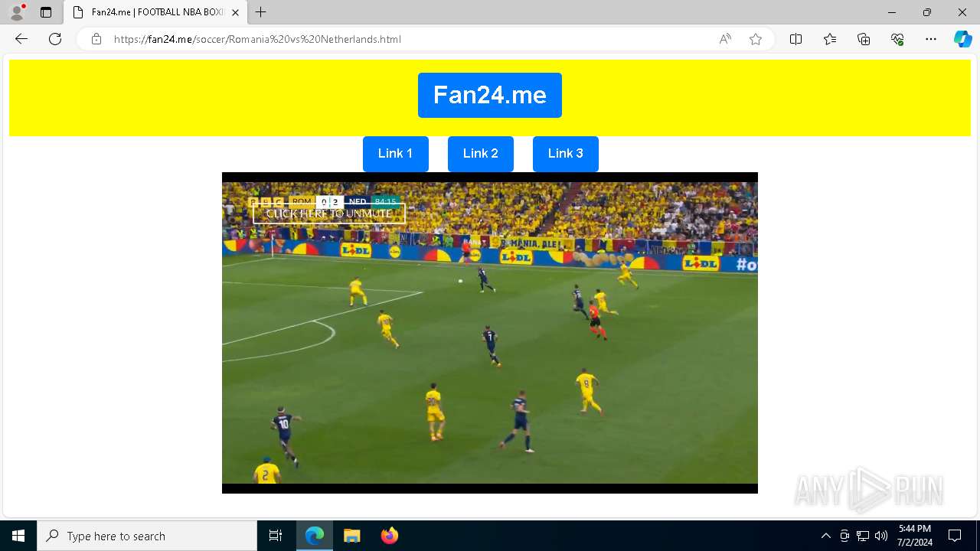Screen dimensions: 980x551
Task: Switch to Link 1 stream
Action: (x=395, y=153)
